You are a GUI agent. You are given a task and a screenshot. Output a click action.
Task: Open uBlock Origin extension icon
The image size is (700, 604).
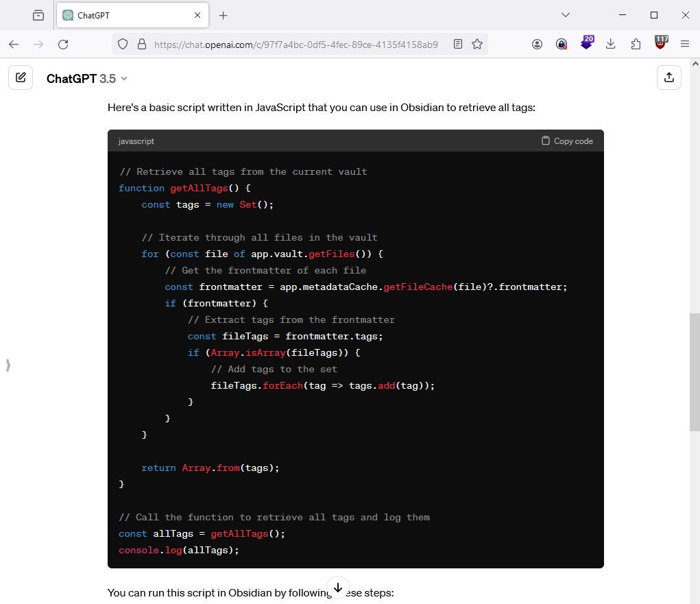pos(661,43)
